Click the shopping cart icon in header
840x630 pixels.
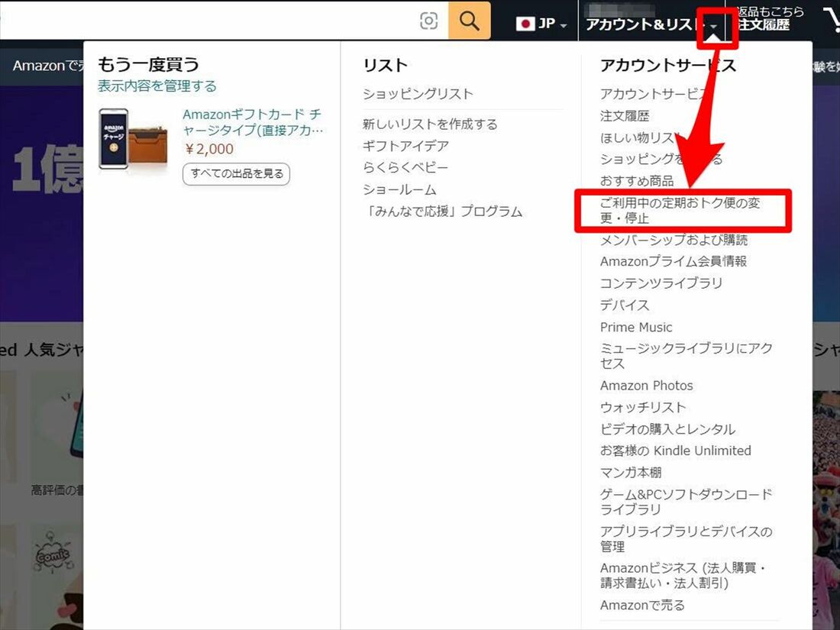[x=831, y=21]
